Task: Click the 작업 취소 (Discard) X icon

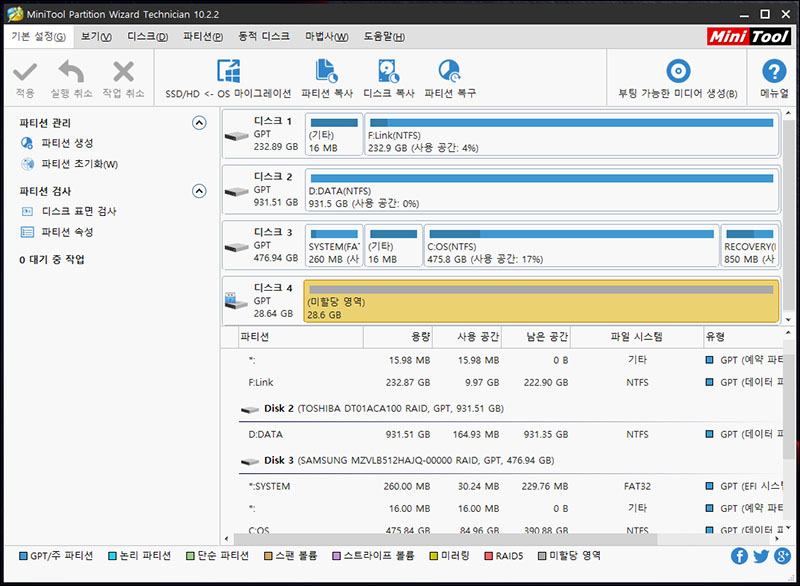Action: pos(123,71)
